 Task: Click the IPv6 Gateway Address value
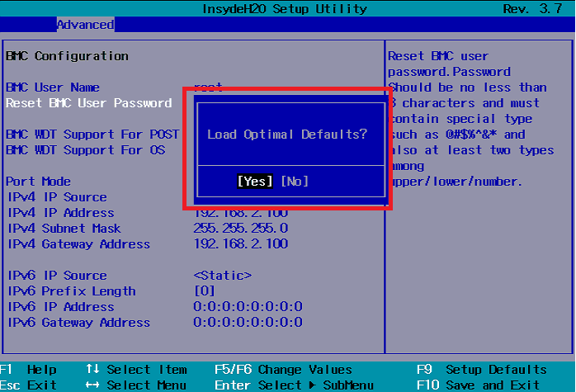[248, 323]
